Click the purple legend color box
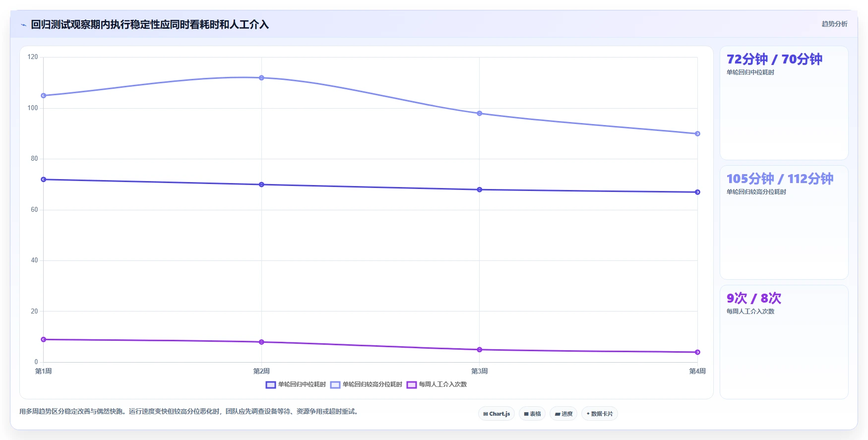This screenshot has height=440, width=868. click(x=412, y=385)
